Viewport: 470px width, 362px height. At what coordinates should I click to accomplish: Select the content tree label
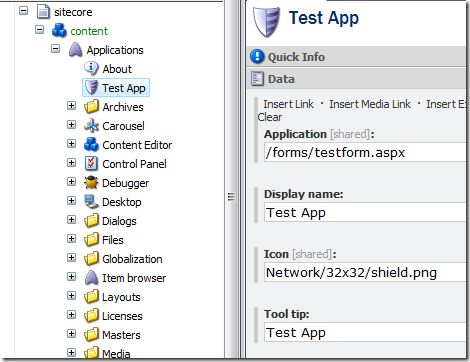(x=89, y=31)
